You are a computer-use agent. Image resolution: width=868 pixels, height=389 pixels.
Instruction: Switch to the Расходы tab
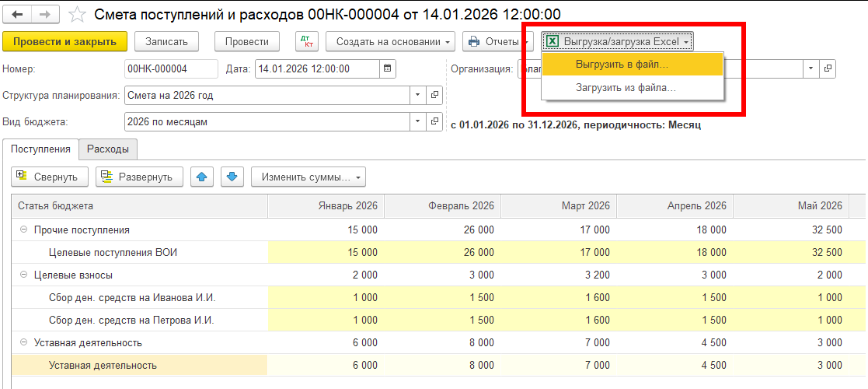[x=108, y=149]
